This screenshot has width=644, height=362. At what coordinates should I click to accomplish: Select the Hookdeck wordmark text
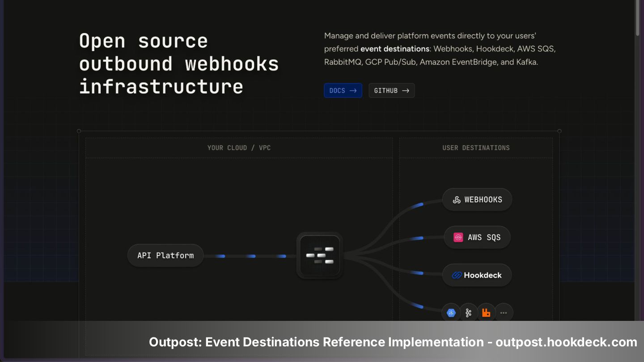tap(483, 275)
